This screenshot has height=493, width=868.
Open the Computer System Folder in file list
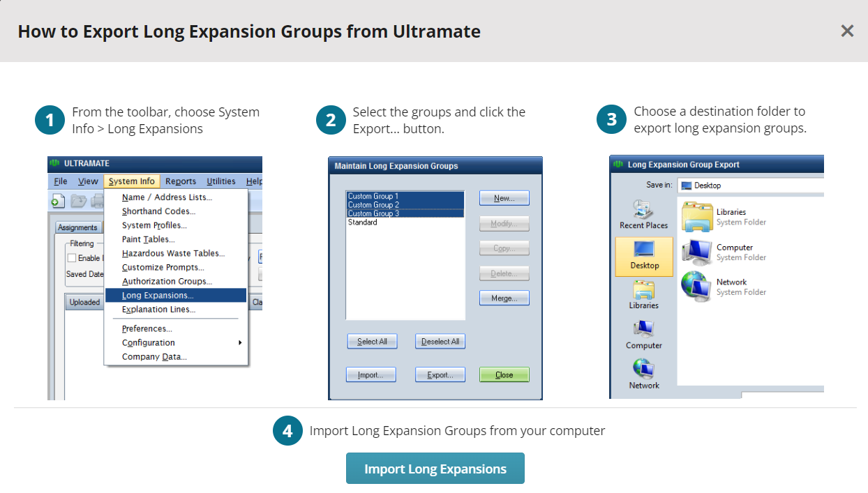click(x=723, y=252)
